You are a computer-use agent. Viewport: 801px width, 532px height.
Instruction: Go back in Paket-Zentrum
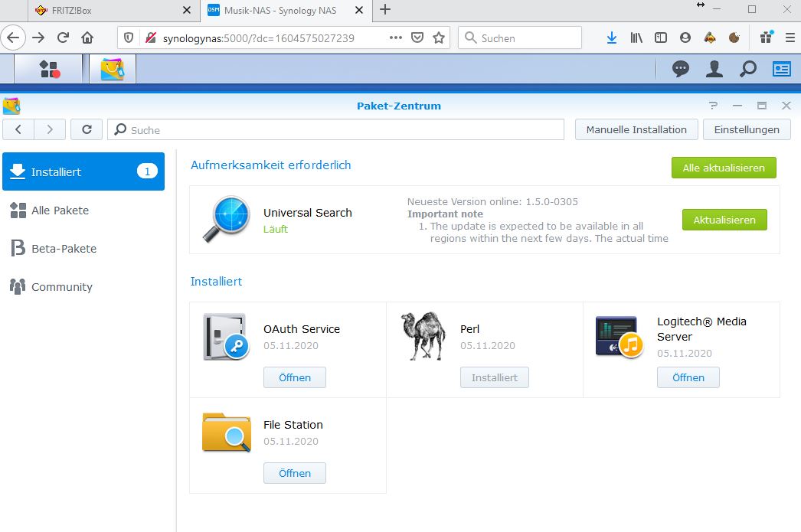click(18, 129)
